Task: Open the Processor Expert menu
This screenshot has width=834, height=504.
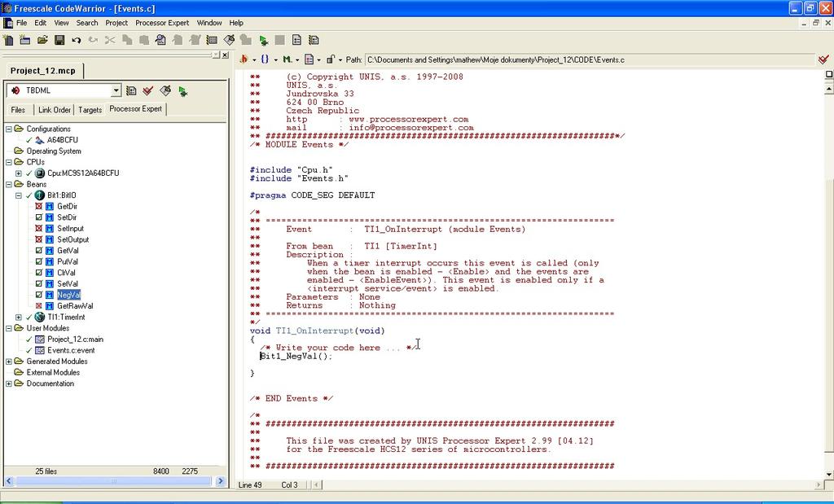Action: point(162,23)
